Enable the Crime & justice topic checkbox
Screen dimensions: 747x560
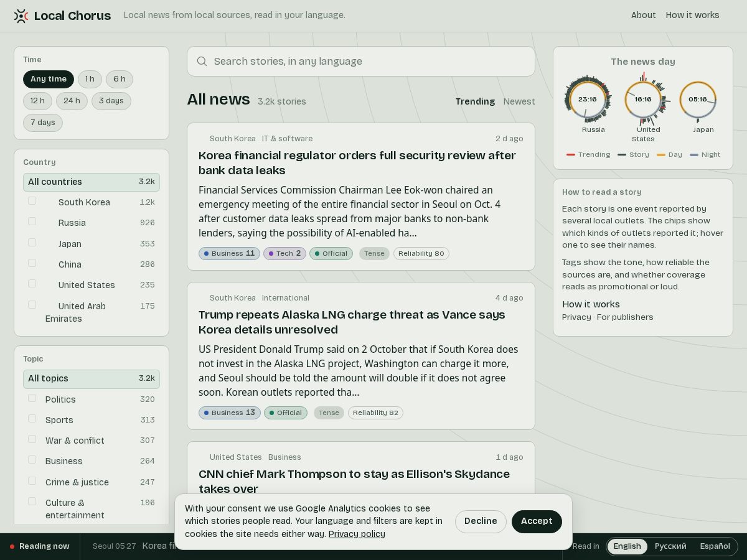click(32, 481)
